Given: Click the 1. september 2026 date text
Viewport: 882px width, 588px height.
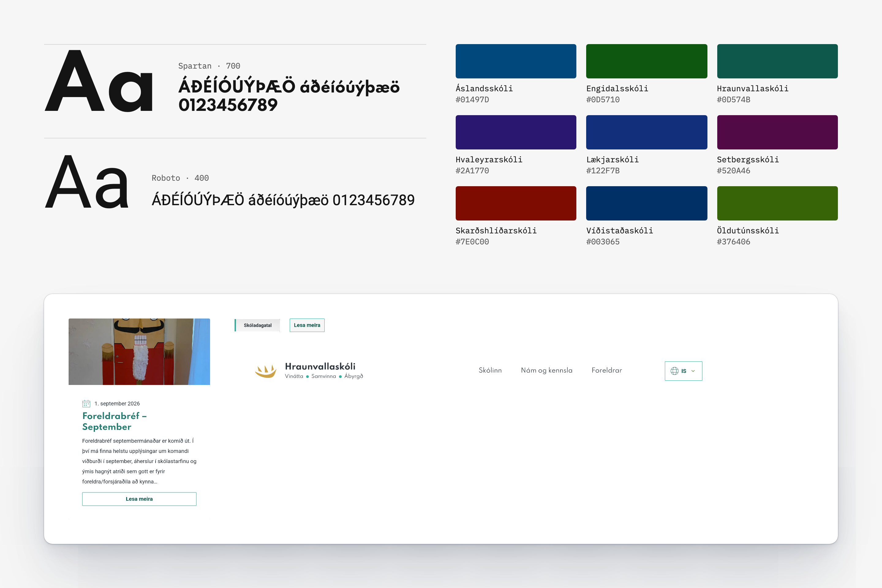Looking at the screenshot, I should pyautogui.click(x=117, y=404).
